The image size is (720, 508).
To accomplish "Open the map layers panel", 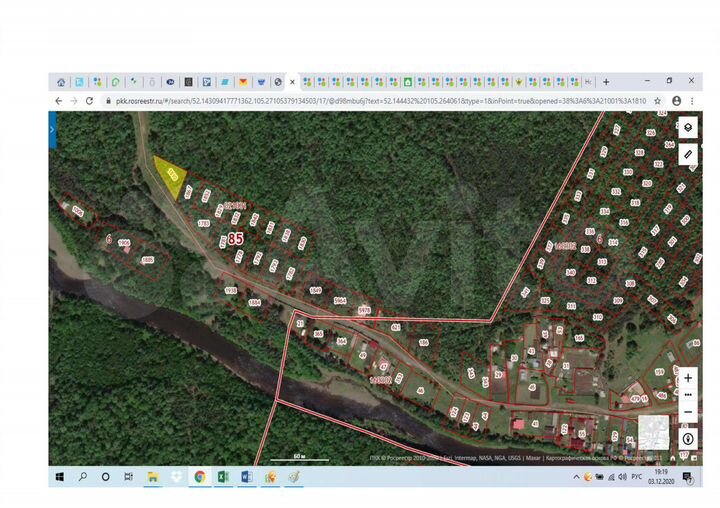I will coord(687,128).
